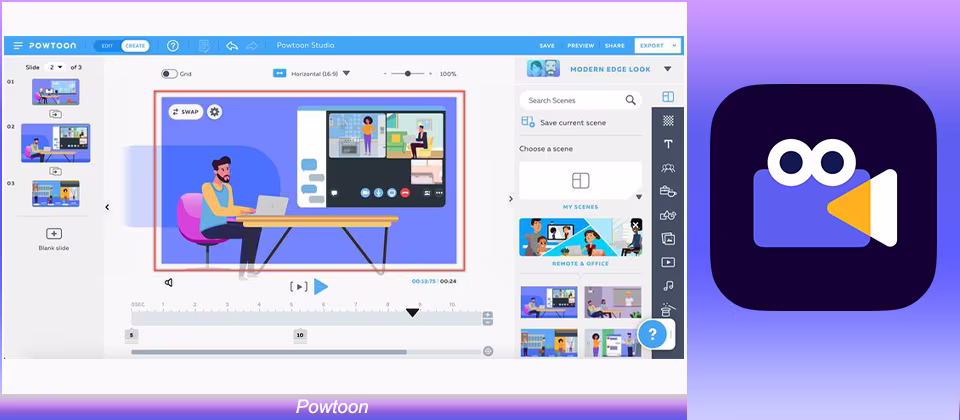Click the Modern Edge Look avatar icon
The image size is (960, 420).
click(x=544, y=69)
